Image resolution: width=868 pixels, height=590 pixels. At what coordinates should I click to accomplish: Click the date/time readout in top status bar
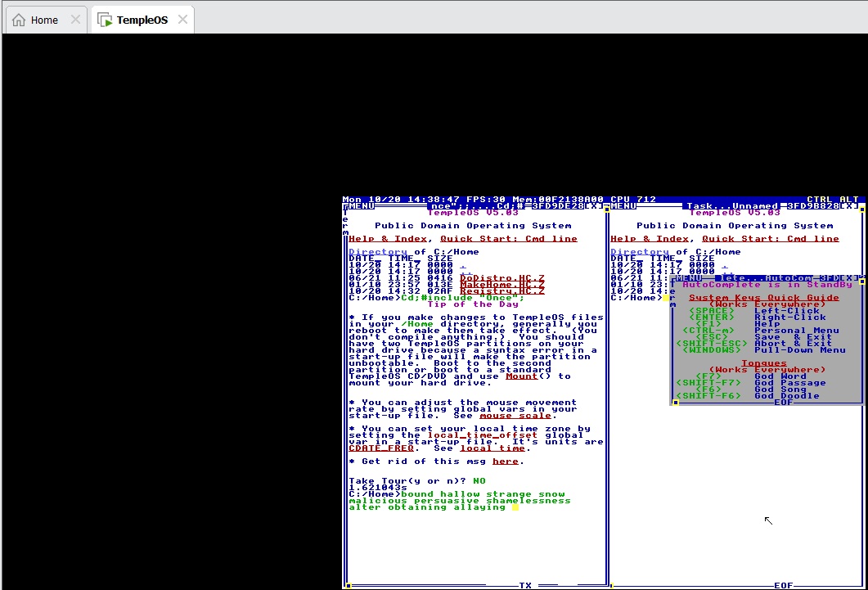click(x=401, y=199)
